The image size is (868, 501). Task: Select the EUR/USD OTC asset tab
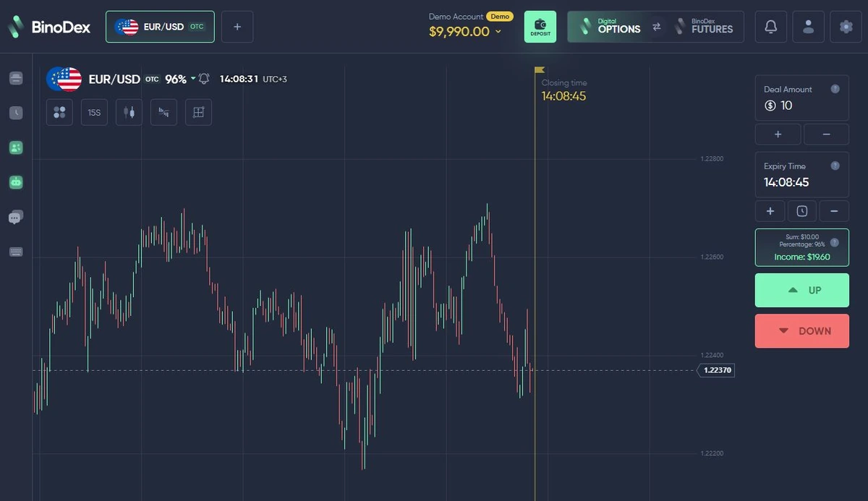[x=160, y=27]
